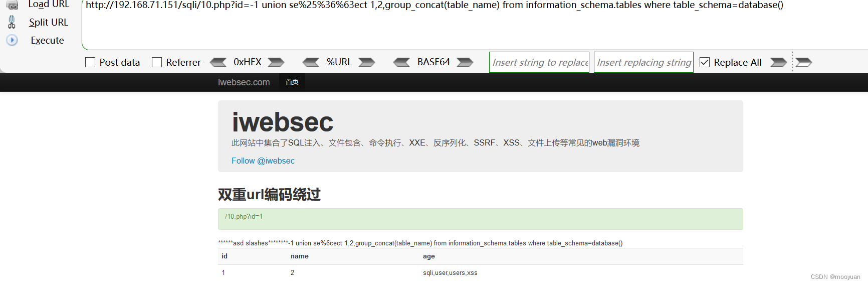Uncheck the Replace All checkbox
Screen dimensions: 868x285
(705, 62)
